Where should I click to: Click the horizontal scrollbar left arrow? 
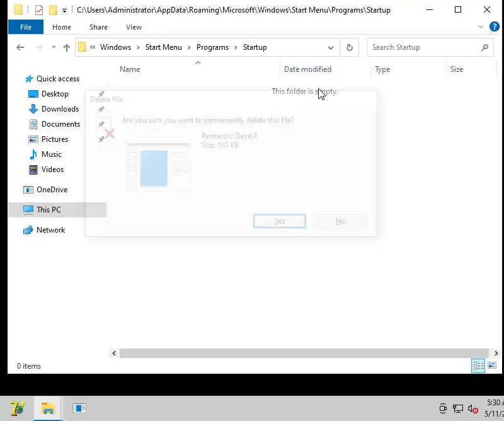coord(114,353)
